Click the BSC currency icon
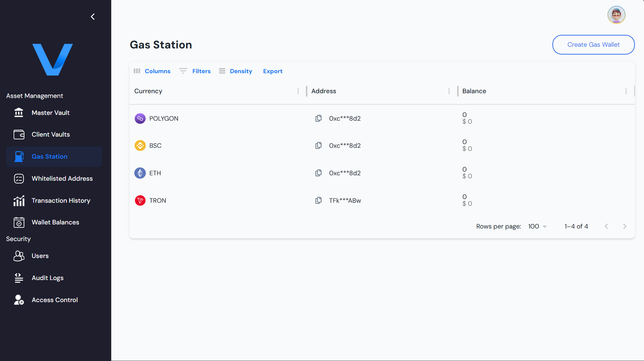The width and height of the screenshot is (644, 361). coord(140,146)
